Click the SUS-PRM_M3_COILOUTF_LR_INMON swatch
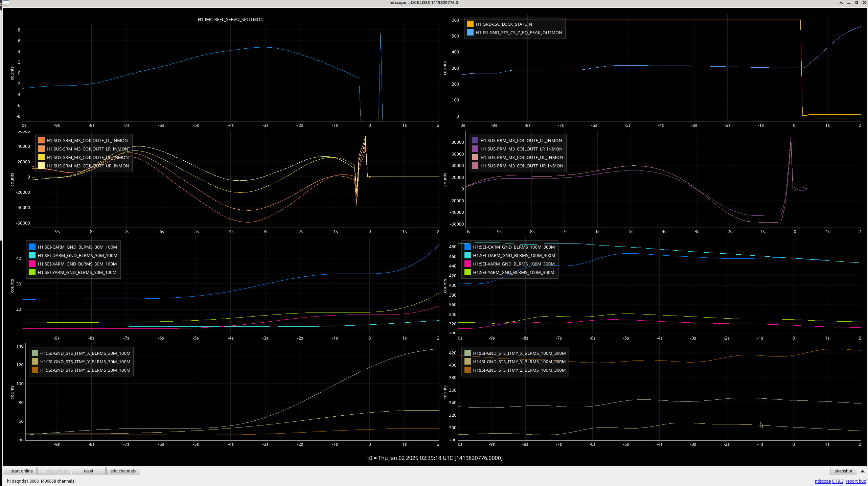The height and width of the screenshot is (486, 868). [475, 149]
